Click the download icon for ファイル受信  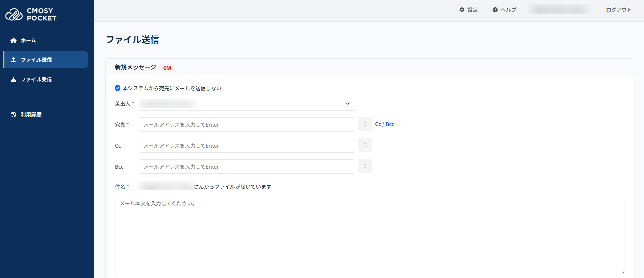click(x=14, y=80)
